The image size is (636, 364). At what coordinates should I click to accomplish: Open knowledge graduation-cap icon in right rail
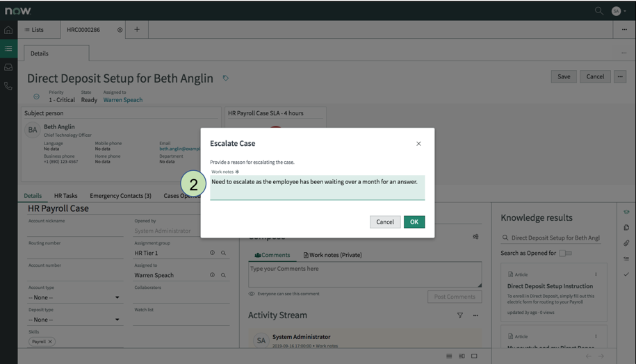pos(626,212)
